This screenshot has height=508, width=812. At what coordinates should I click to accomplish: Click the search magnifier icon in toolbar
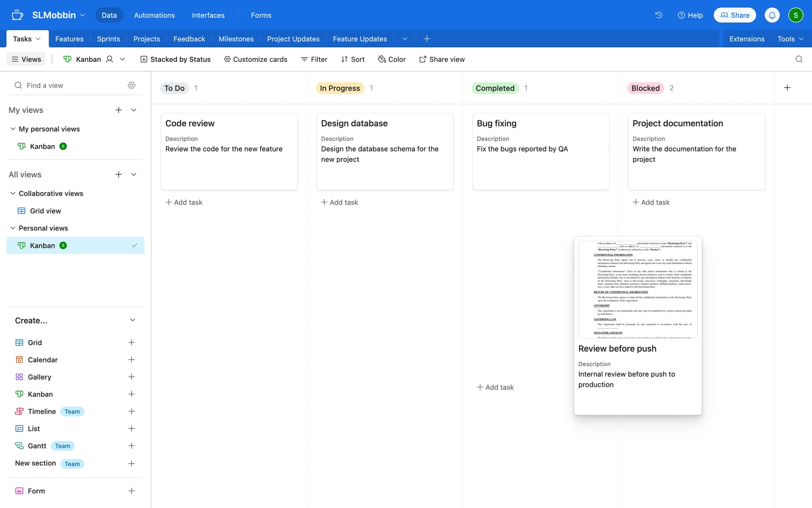pyautogui.click(x=799, y=59)
